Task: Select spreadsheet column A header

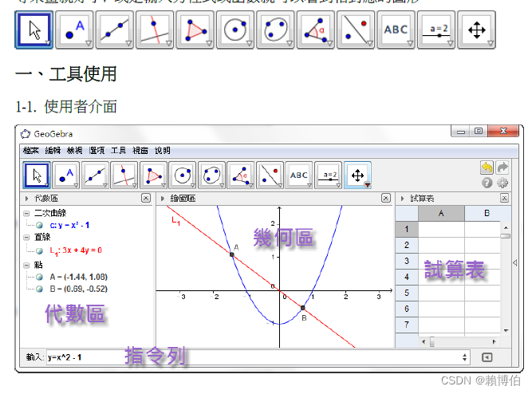Action: (441, 214)
